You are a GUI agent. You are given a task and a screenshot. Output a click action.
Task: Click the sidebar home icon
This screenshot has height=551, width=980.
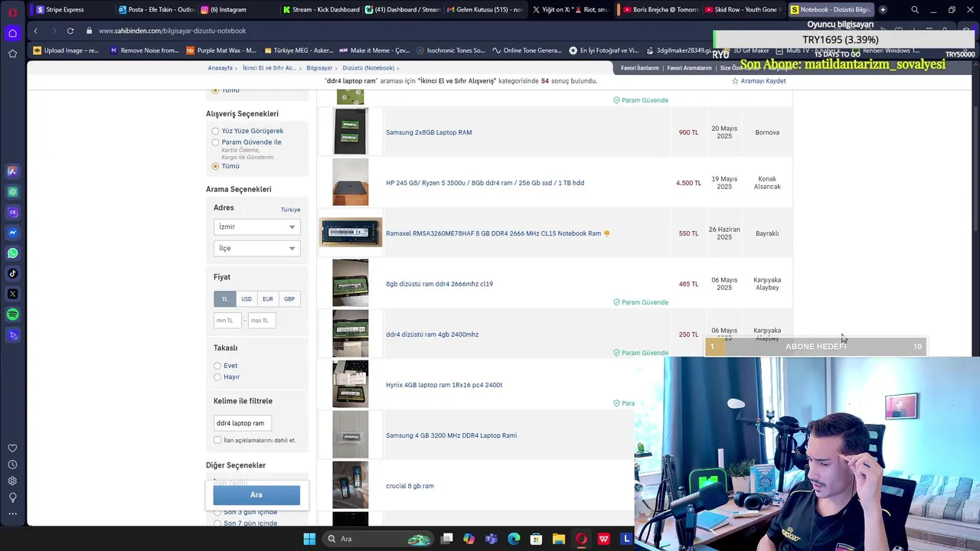pyautogui.click(x=12, y=33)
